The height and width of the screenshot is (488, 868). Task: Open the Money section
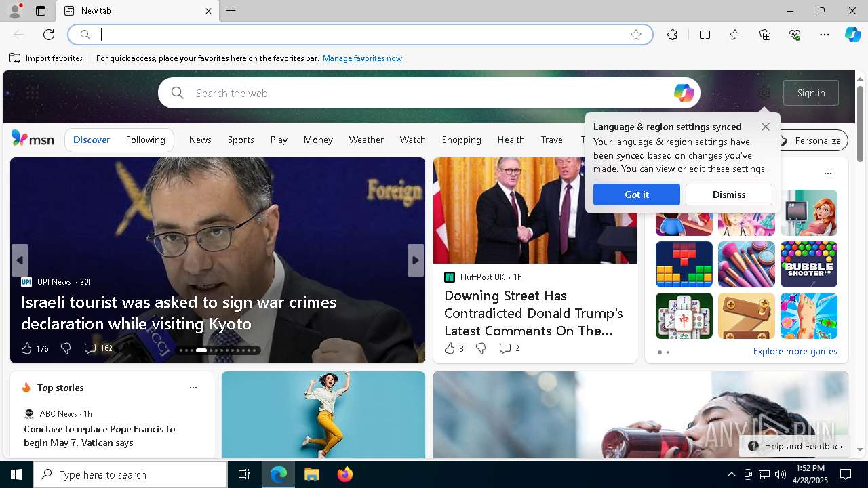coord(318,140)
